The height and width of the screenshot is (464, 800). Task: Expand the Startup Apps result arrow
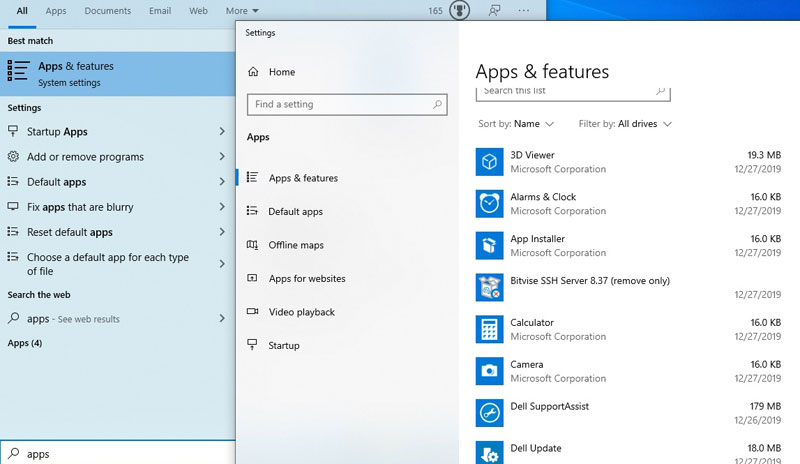click(x=222, y=131)
